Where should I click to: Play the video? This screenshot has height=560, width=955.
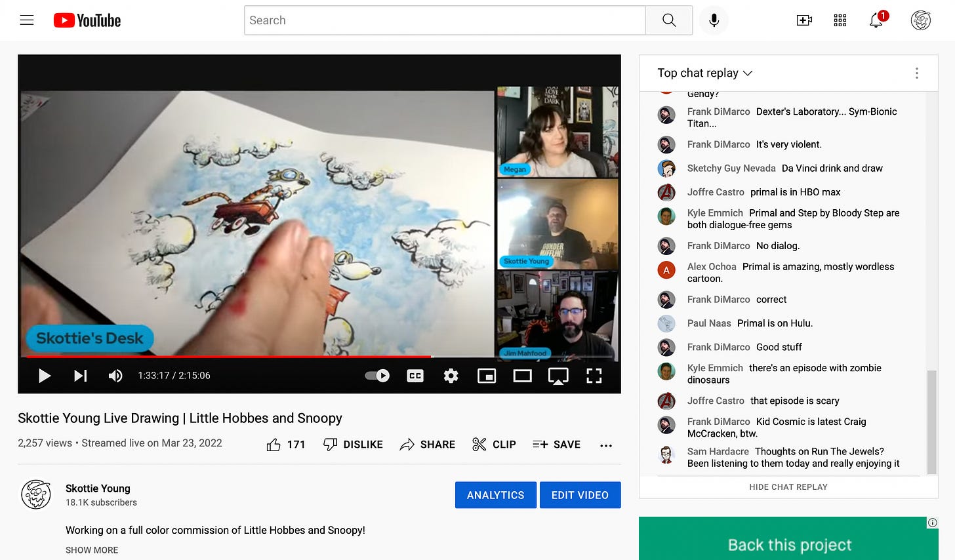tap(45, 376)
